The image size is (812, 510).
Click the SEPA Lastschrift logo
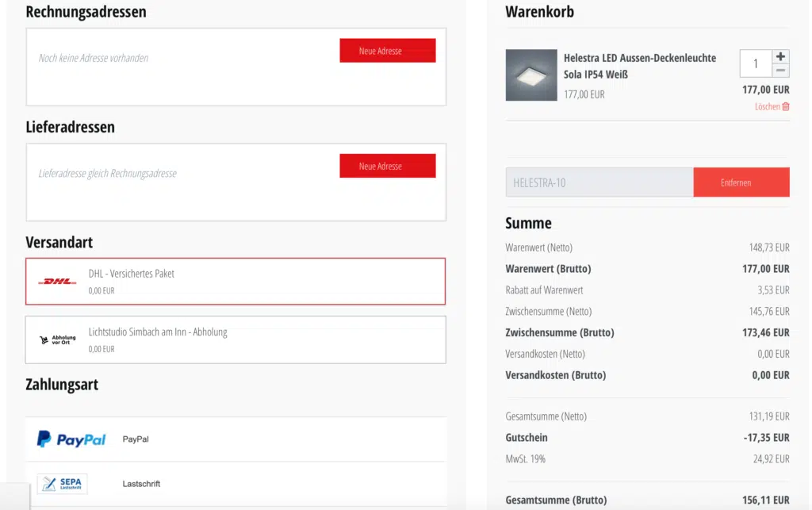pos(62,484)
